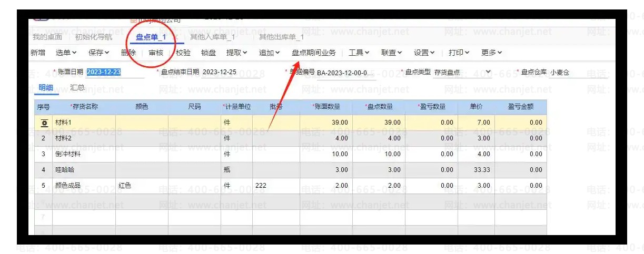Expand the 追加 dropdown menu
This screenshot has height=254, width=644.
(x=270, y=53)
